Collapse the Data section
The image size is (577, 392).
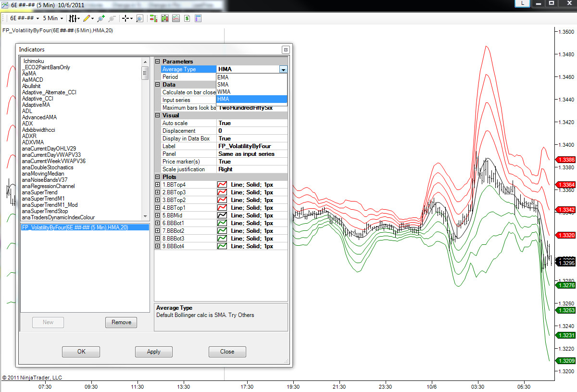coord(157,85)
